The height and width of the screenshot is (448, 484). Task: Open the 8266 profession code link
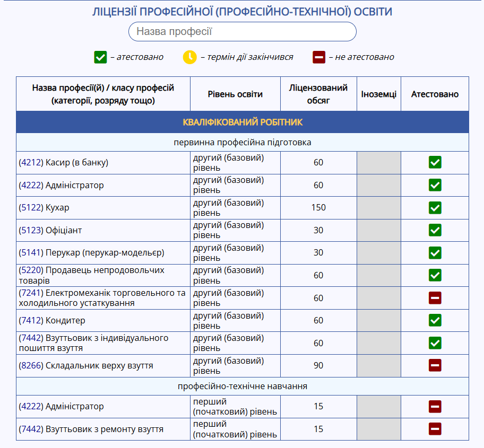tap(31, 366)
